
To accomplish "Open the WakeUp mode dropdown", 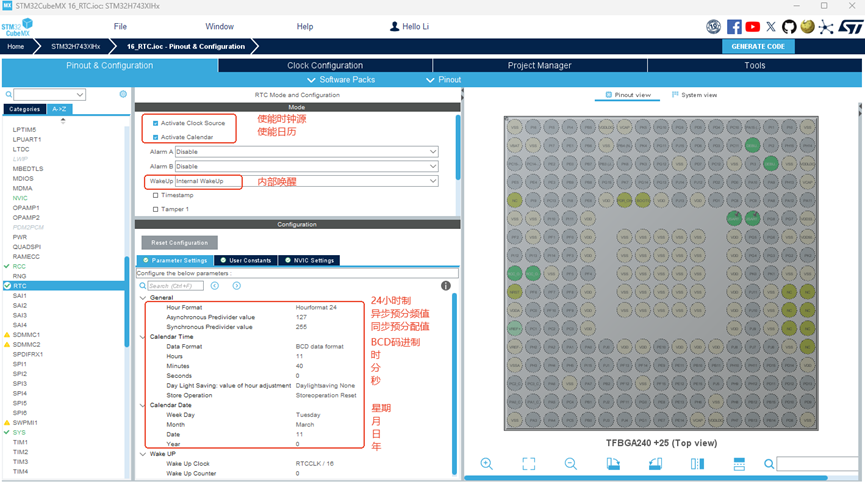I will coord(307,181).
